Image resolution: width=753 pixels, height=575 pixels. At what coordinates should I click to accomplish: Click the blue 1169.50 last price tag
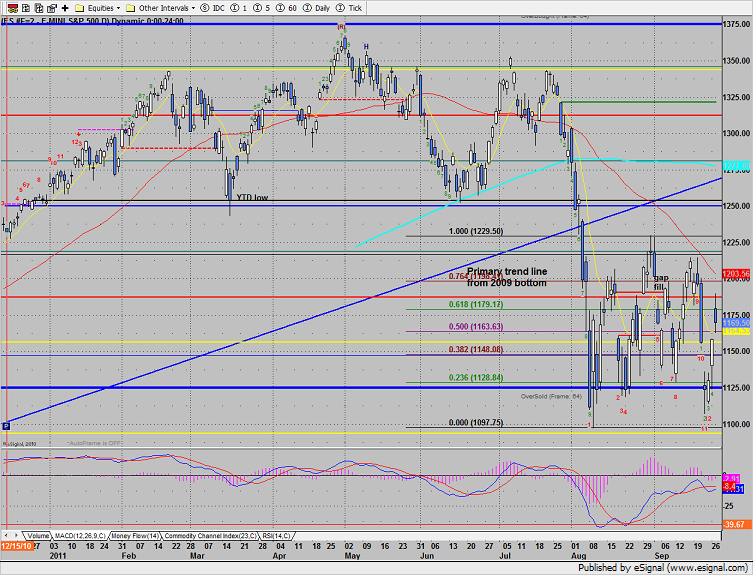click(x=737, y=323)
